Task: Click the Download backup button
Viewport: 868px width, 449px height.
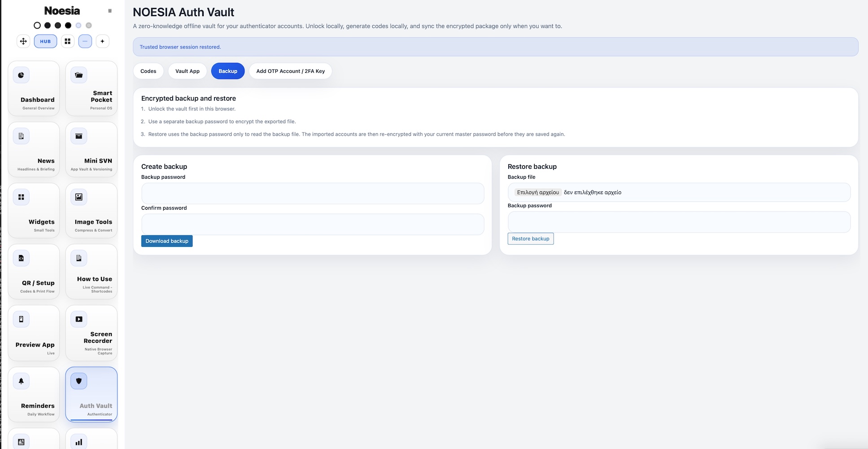Action: tap(167, 241)
